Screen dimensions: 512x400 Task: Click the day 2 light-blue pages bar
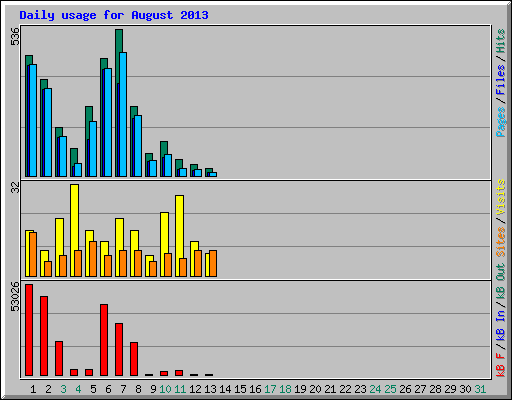click(x=48, y=132)
